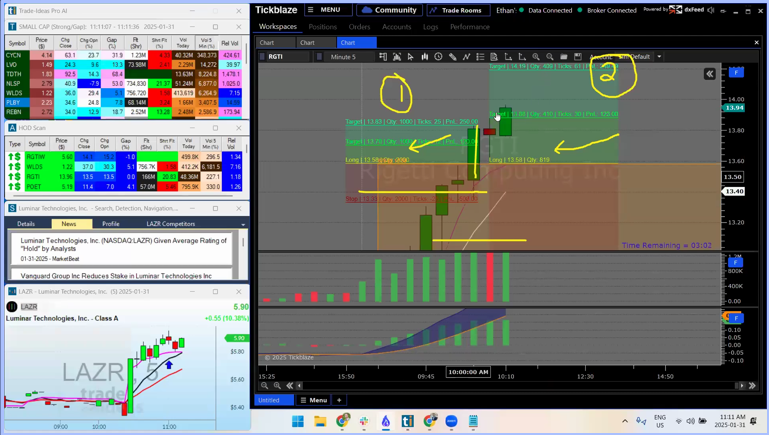Image resolution: width=769 pixels, height=435 pixels.
Task: Open the Performance tab
Action: click(x=470, y=27)
